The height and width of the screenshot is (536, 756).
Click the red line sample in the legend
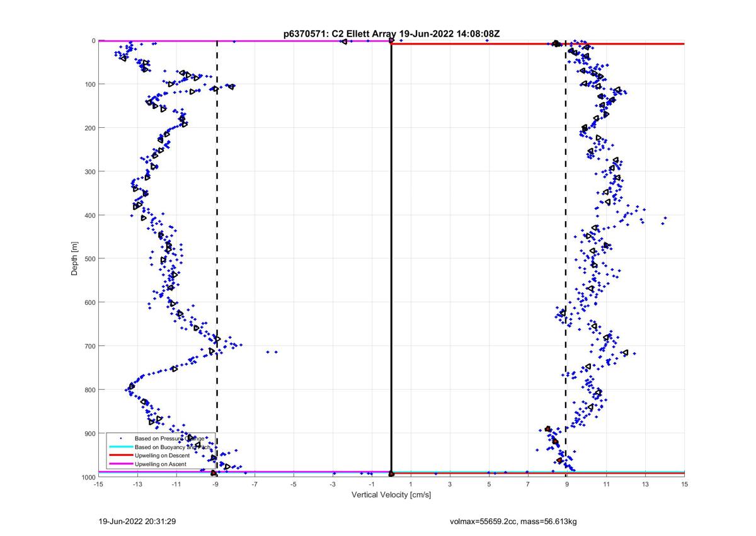pos(120,455)
